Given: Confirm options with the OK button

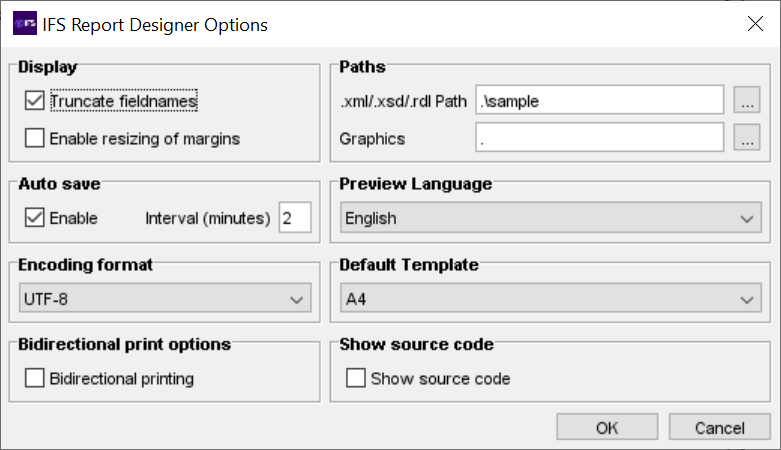Looking at the screenshot, I should tap(607, 427).
